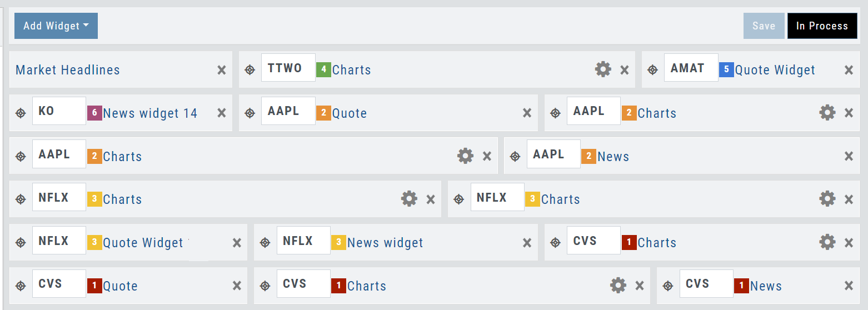868x310 pixels.
Task: Open settings gear for TTWO Charts widget
Action: [x=603, y=69]
